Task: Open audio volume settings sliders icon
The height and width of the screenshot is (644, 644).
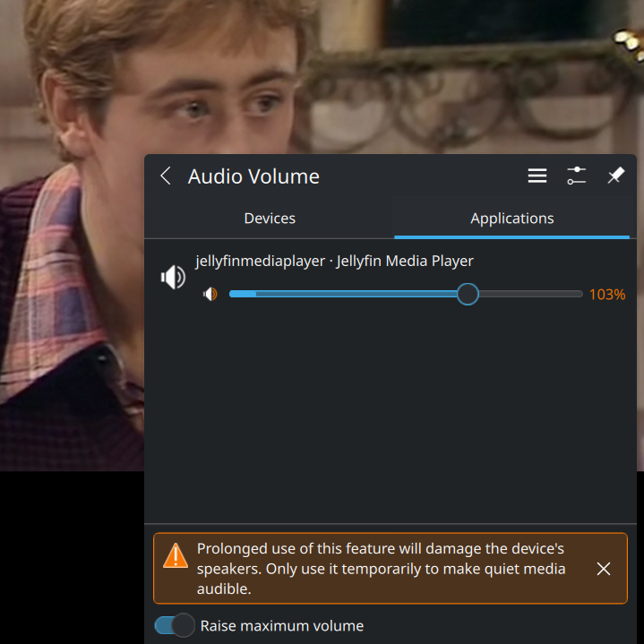Action: coord(577,176)
